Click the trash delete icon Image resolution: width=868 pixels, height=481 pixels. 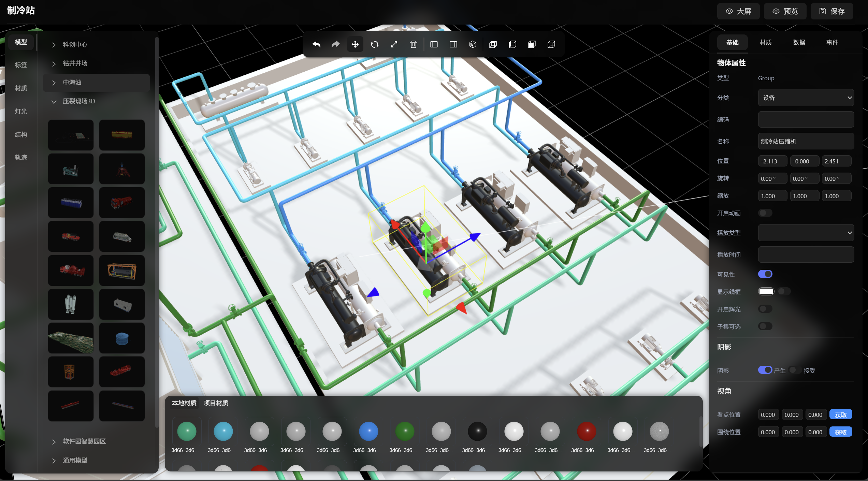click(x=413, y=44)
